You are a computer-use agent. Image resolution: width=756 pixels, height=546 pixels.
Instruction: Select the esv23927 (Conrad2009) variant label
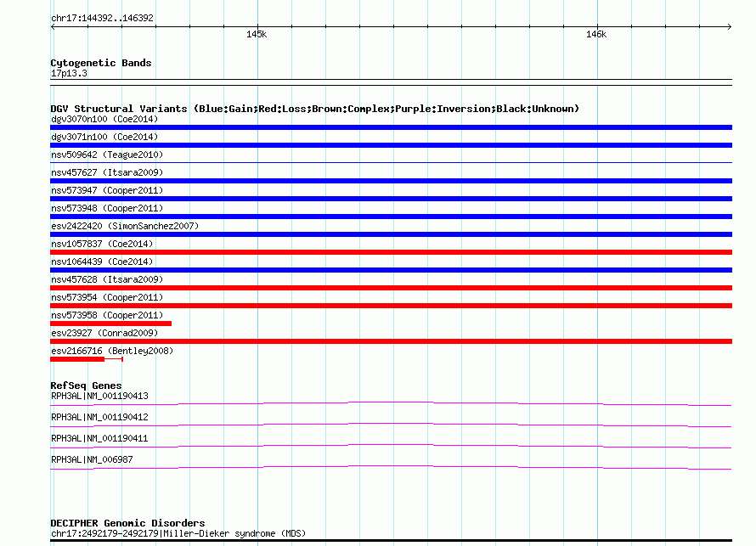click(104, 333)
